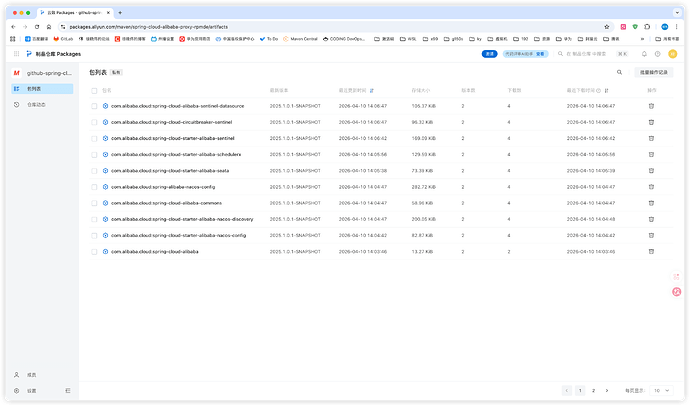Open the Maven Central bookmark
Screen dimensions: 690x405
(301, 39)
